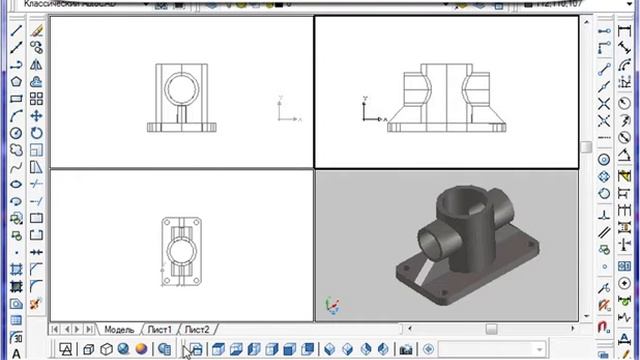
Task: Select the Angular Dimension tool
Action: [x=624, y=155]
